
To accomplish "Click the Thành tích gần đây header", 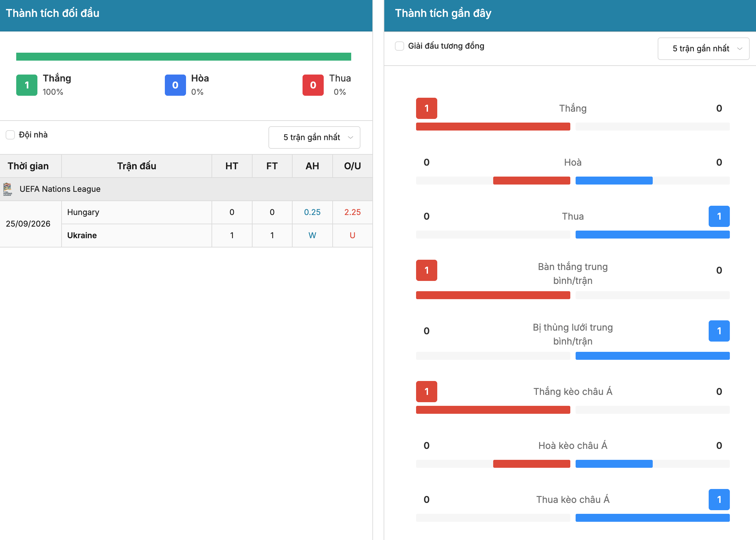I will point(443,13).
